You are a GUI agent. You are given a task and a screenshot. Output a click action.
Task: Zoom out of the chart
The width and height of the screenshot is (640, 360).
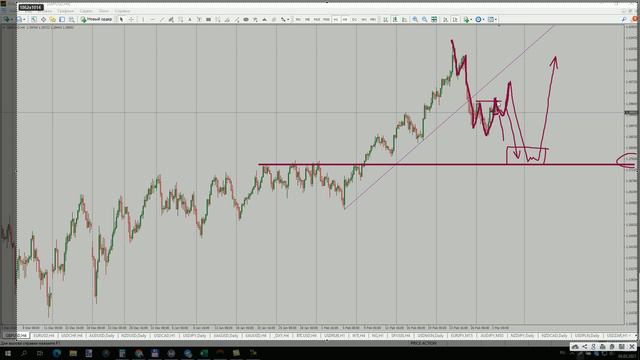424,19
